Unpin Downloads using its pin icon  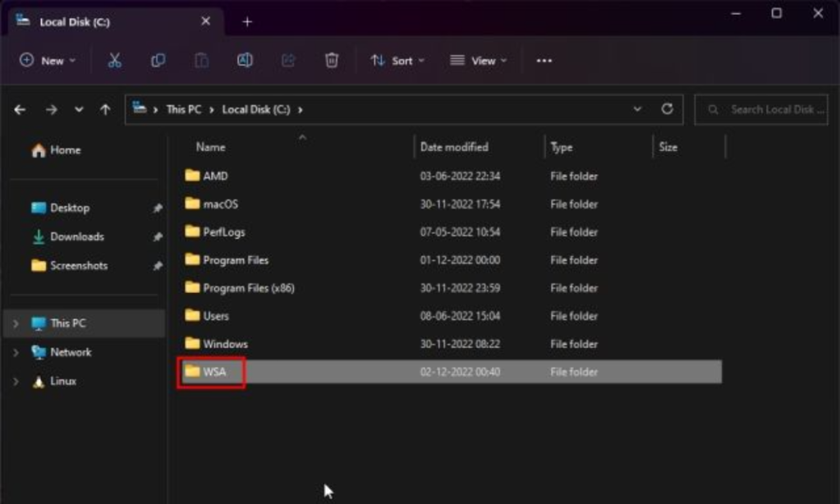click(x=157, y=236)
